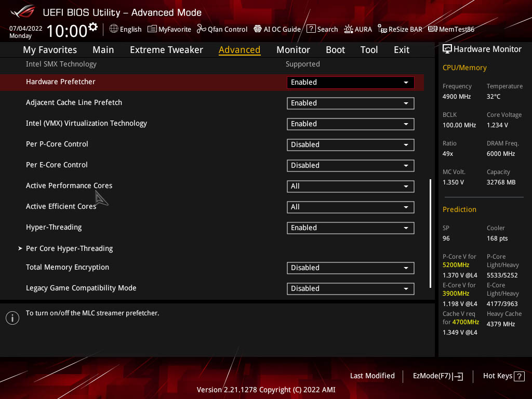The image size is (532, 399).
Task: Launch the AI OC Guide icon
Action: tap(258, 29)
